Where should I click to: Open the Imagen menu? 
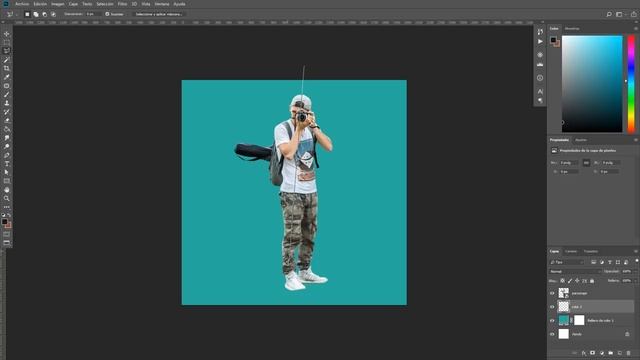coord(58,4)
